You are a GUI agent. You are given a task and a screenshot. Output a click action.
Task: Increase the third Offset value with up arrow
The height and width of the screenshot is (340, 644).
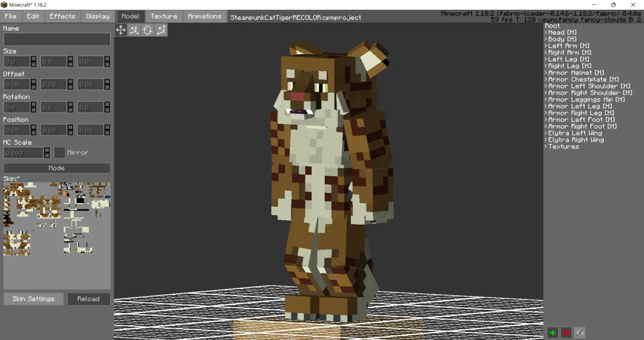107,82
